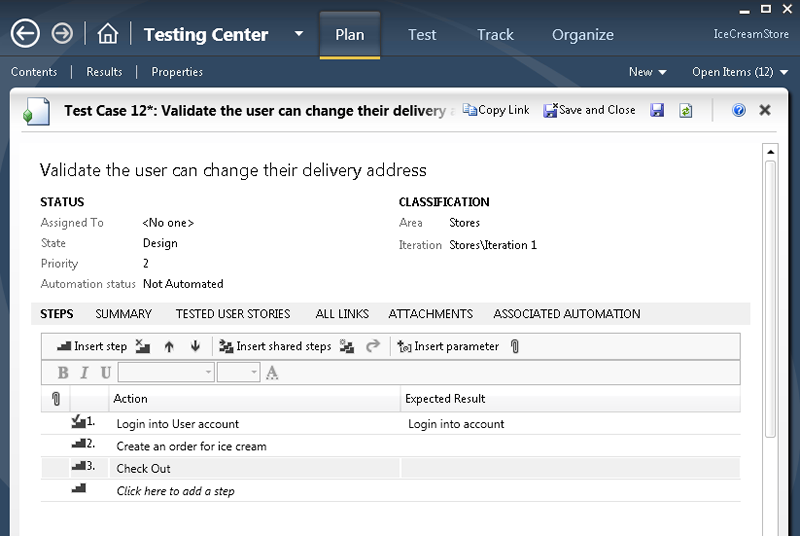This screenshot has width=800, height=536.
Task: Expand the Open Items (12) list
Action: 739,72
